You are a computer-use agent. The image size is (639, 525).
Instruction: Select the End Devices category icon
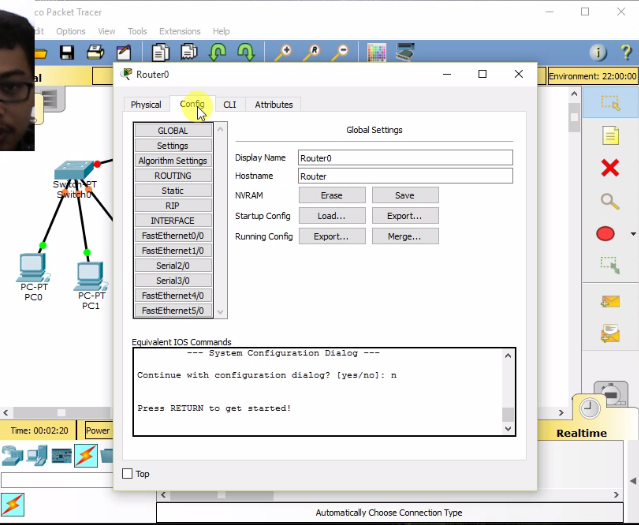37,456
